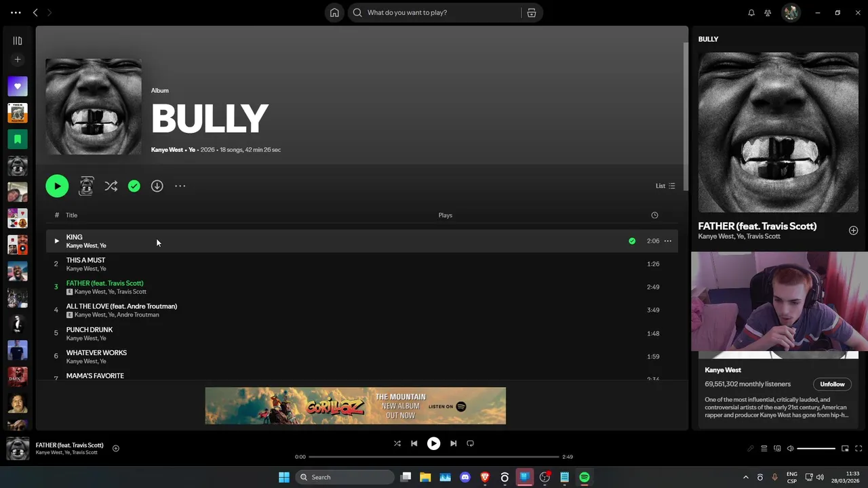Select track WHATEVER WORKS

click(x=362, y=356)
